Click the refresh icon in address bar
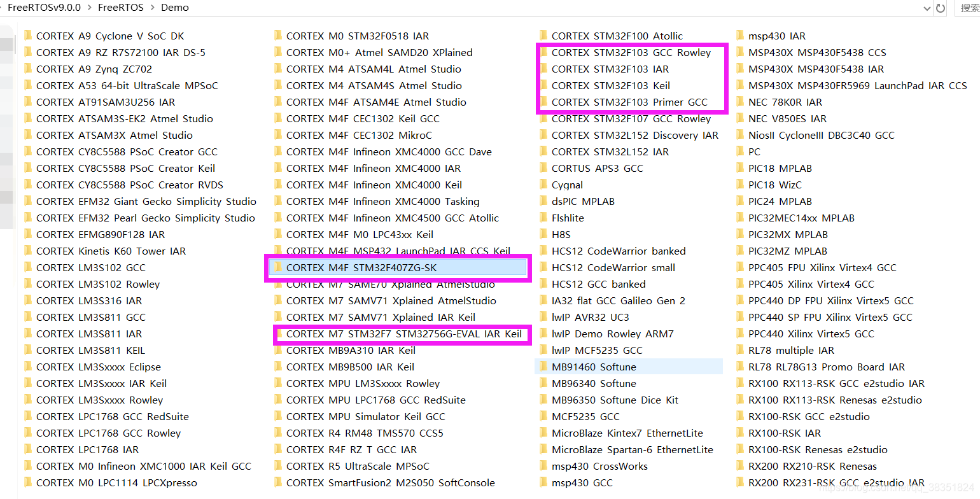 [941, 8]
